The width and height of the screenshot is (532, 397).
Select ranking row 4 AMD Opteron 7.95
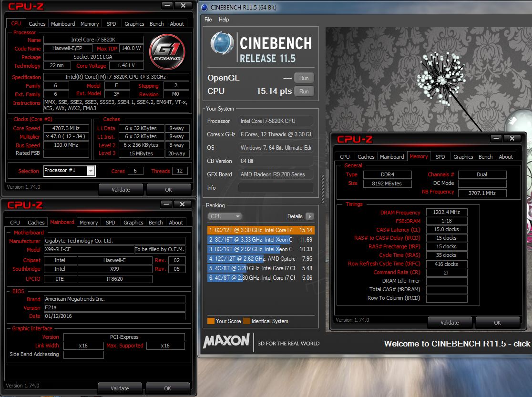[x=261, y=259]
